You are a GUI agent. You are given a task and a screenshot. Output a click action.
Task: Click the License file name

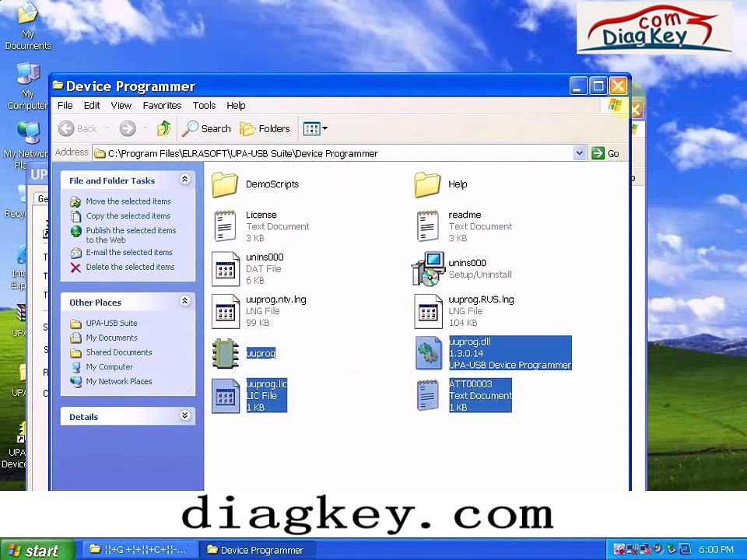(x=261, y=215)
